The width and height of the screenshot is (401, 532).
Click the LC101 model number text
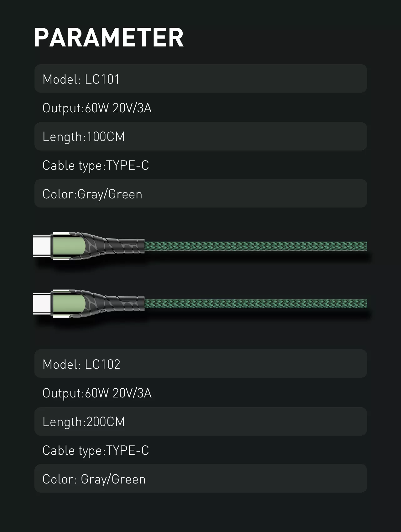[102, 79]
